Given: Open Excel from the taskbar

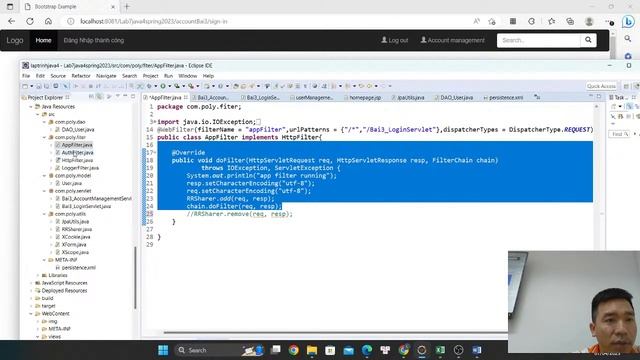Looking at the screenshot, I should [440, 350].
